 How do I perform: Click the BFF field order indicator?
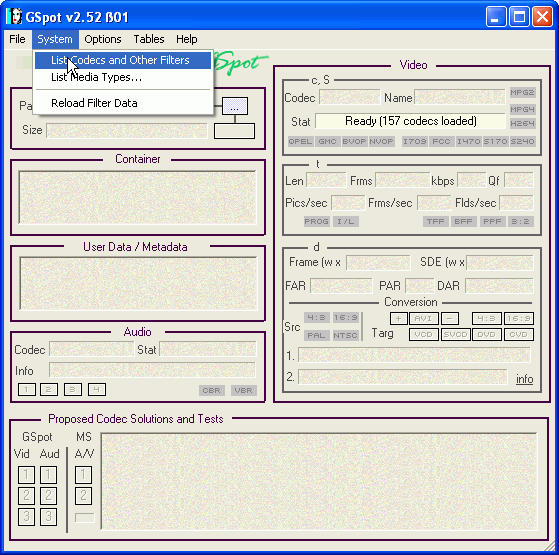tap(463, 222)
